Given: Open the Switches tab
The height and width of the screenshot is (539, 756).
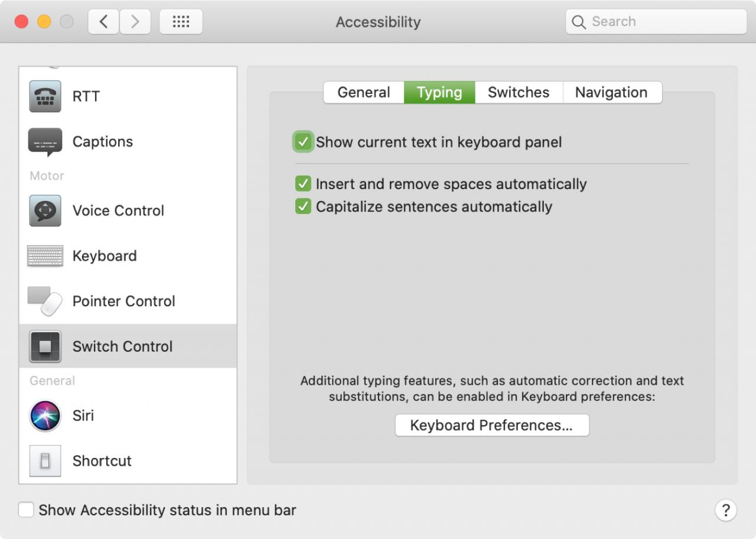Looking at the screenshot, I should (x=519, y=93).
